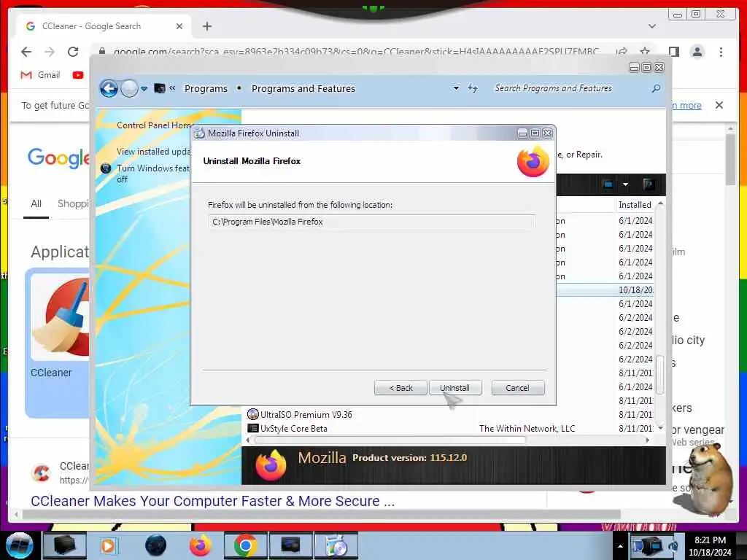Screen dimensions: 747x560
Task: Open Chrome from the taskbar
Action: pyautogui.click(x=245, y=545)
